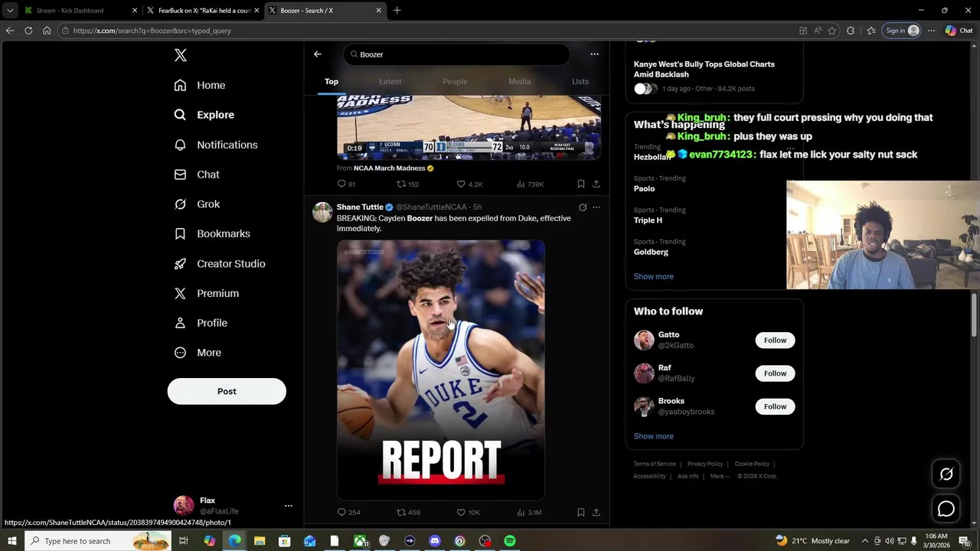Screen dimensions: 980x551
Task: Close the Boozer Search browser tab
Action: click(x=378, y=11)
